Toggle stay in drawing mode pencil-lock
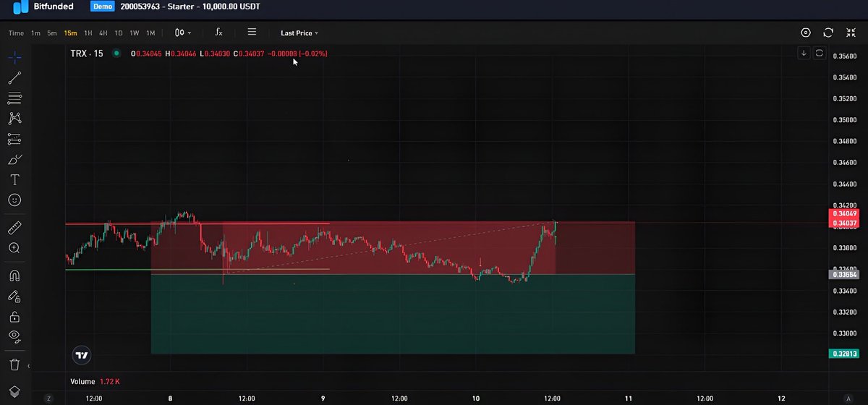This screenshot has height=405, width=868. (x=14, y=296)
